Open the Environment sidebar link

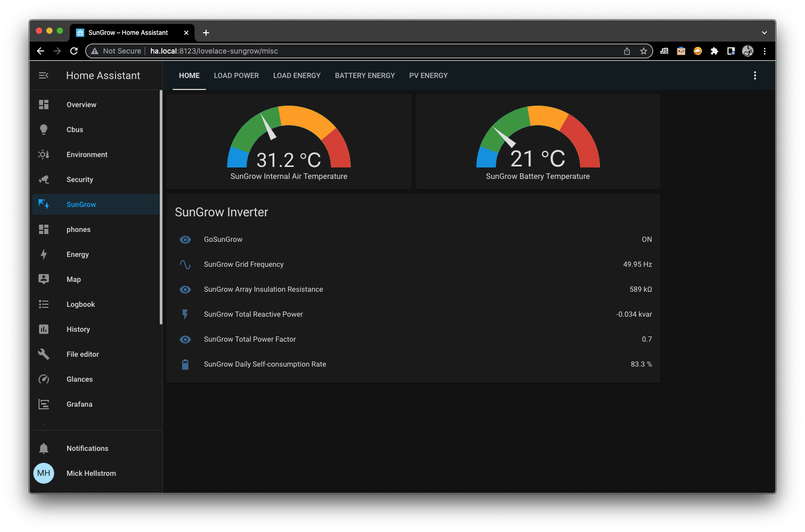tap(96, 154)
